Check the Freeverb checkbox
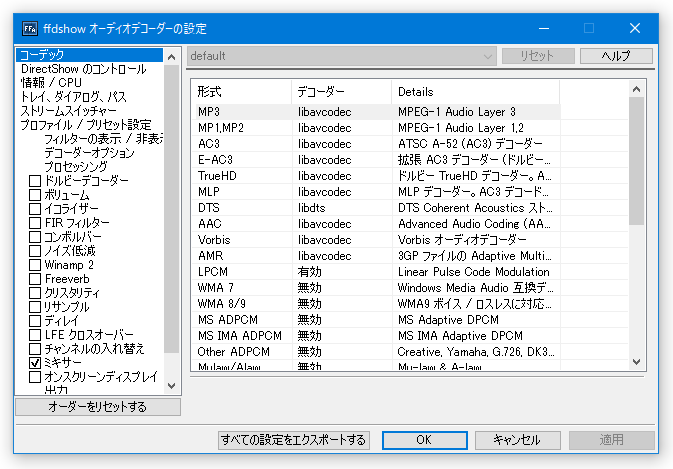The height and width of the screenshot is (469, 673). [35, 279]
